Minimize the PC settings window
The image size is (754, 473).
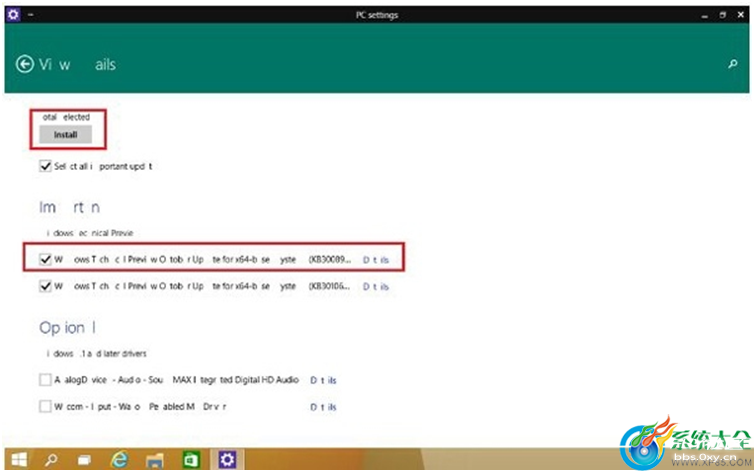click(x=704, y=15)
